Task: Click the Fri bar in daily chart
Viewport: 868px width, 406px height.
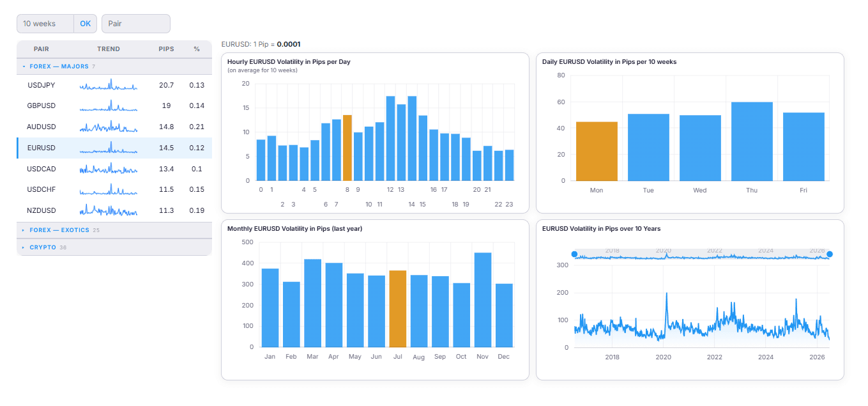Action: (x=803, y=146)
